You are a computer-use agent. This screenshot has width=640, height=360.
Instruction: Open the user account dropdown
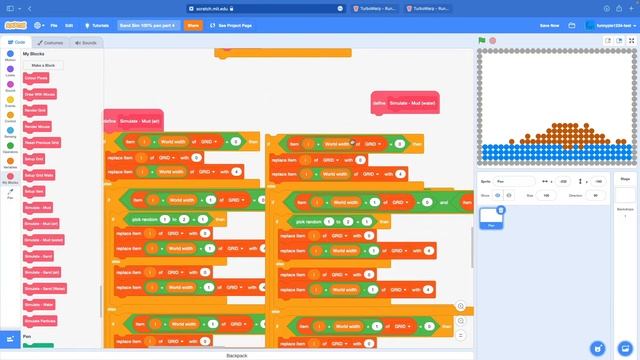click(611, 25)
